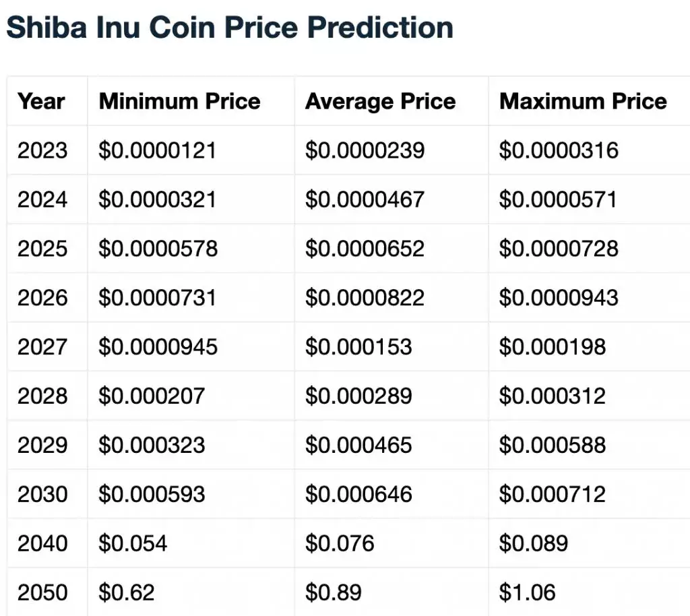Select the Minimum Price column header
The image size is (690, 616).
(x=179, y=101)
